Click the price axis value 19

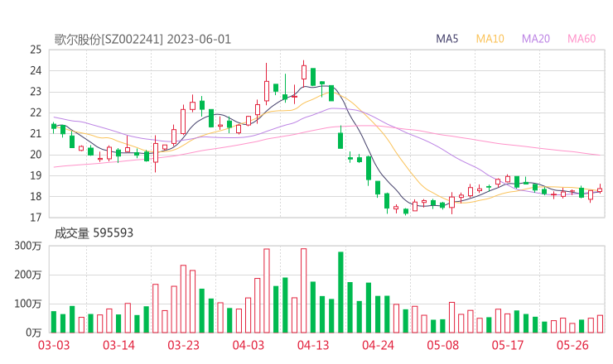point(36,175)
